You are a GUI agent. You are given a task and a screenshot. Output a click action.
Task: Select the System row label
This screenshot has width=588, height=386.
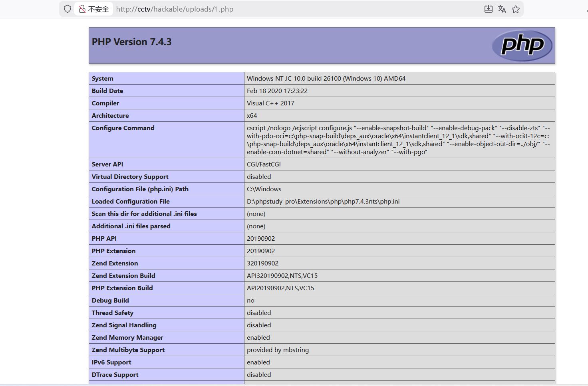[x=102, y=79]
